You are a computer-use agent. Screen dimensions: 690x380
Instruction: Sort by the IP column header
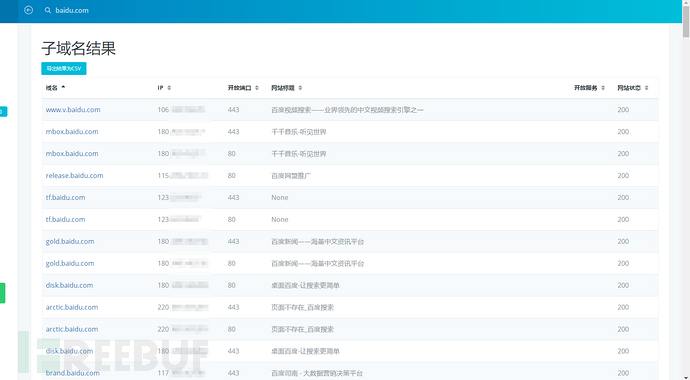click(x=164, y=88)
